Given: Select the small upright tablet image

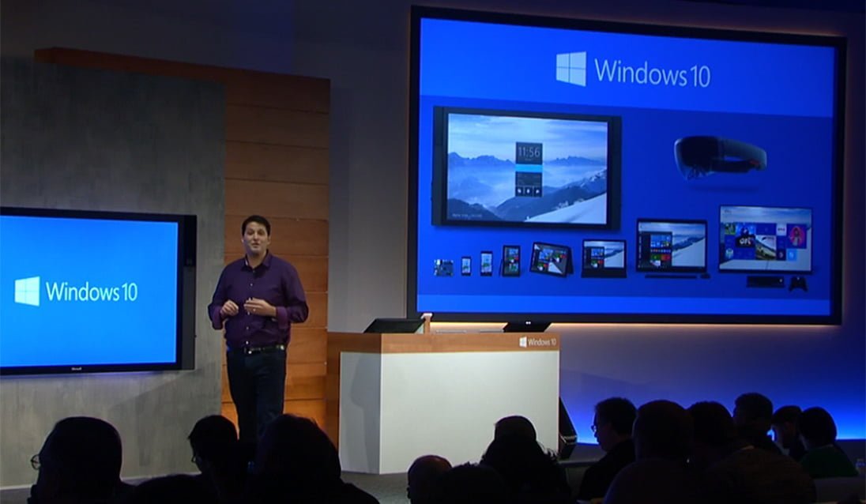Looking at the screenshot, I should coord(511,261).
